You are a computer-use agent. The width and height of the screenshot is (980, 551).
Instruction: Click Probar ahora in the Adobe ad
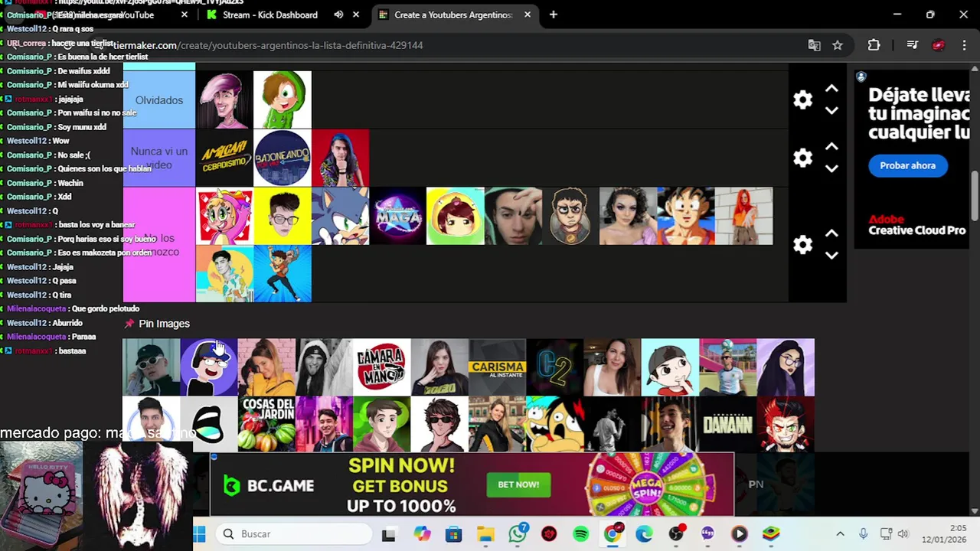907,165
